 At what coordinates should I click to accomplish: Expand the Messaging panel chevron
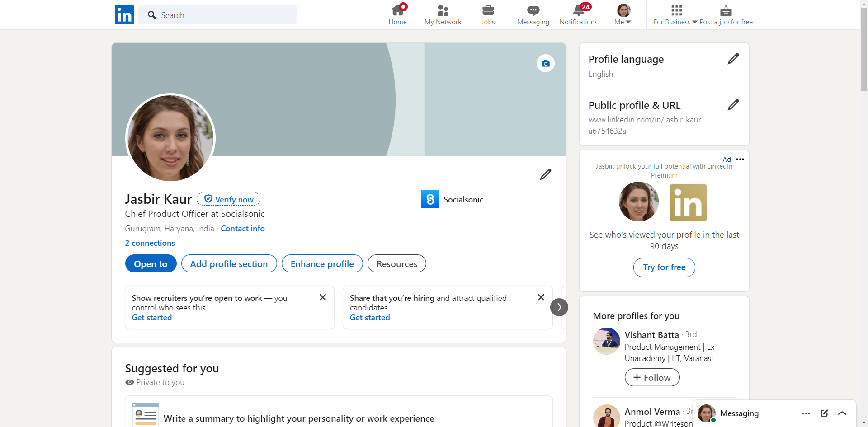(x=842, y=413)
